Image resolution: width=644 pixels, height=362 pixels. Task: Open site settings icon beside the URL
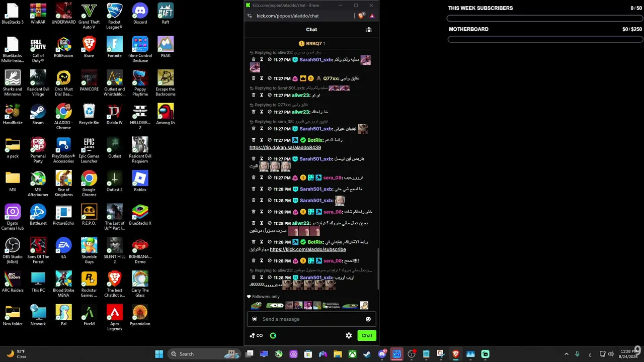250,16
